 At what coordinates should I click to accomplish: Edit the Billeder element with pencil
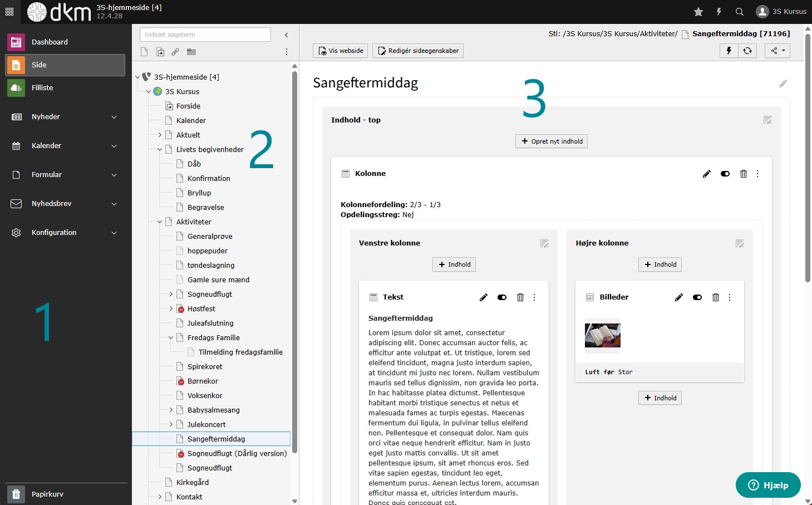[x=679, y=297]
